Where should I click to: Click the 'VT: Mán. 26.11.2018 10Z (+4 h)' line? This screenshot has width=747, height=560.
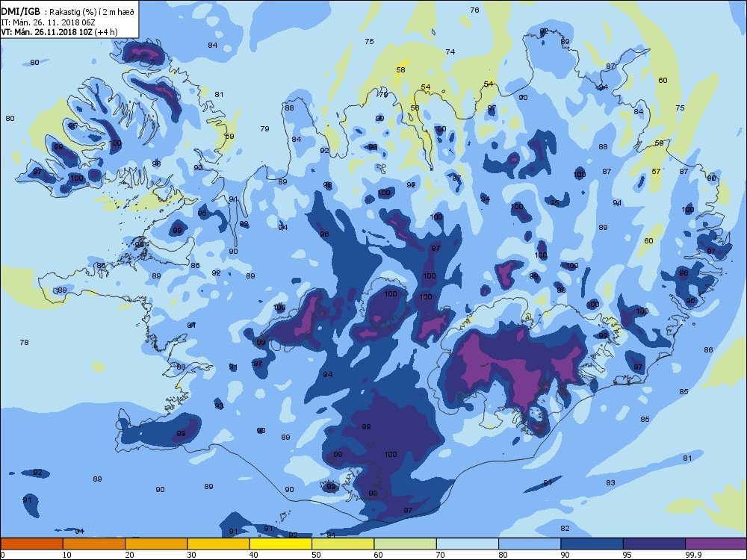pyautogui.click(x=59, y=32)
